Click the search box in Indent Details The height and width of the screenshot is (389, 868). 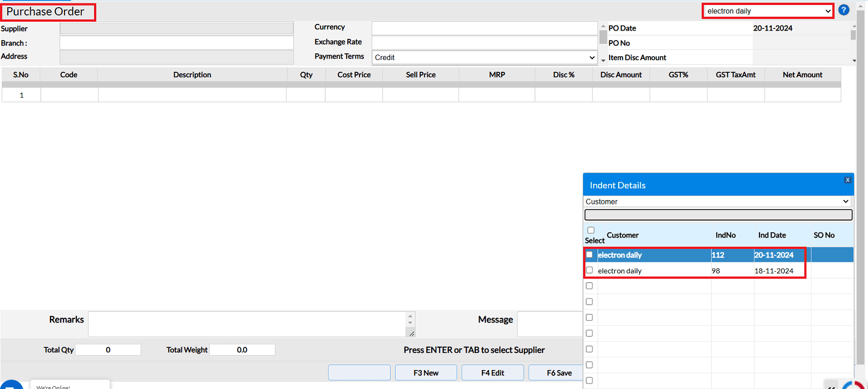click(718, 215)
